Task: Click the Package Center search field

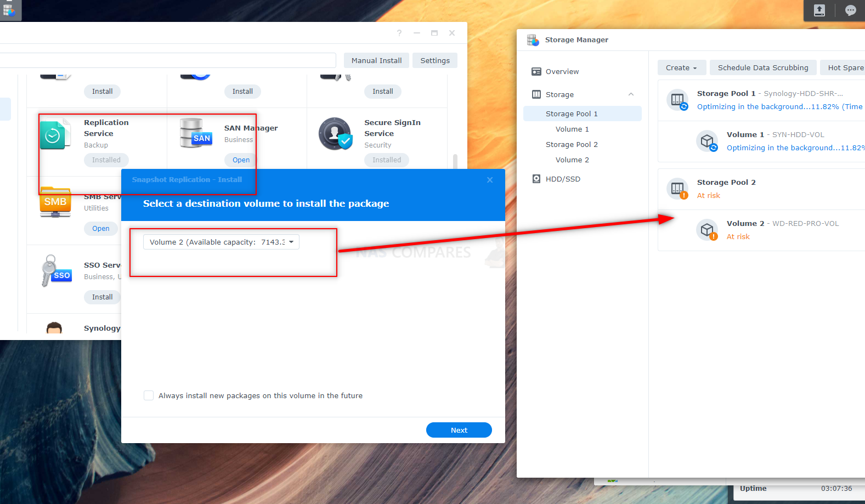Action: [x=167, y=60]
